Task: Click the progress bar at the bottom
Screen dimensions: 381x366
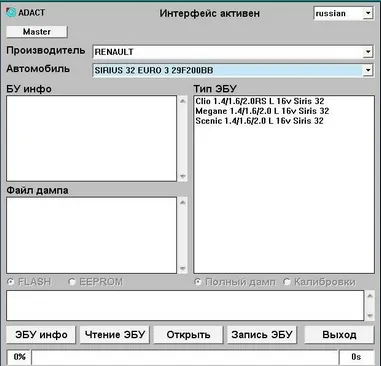Action: (185, 357)
